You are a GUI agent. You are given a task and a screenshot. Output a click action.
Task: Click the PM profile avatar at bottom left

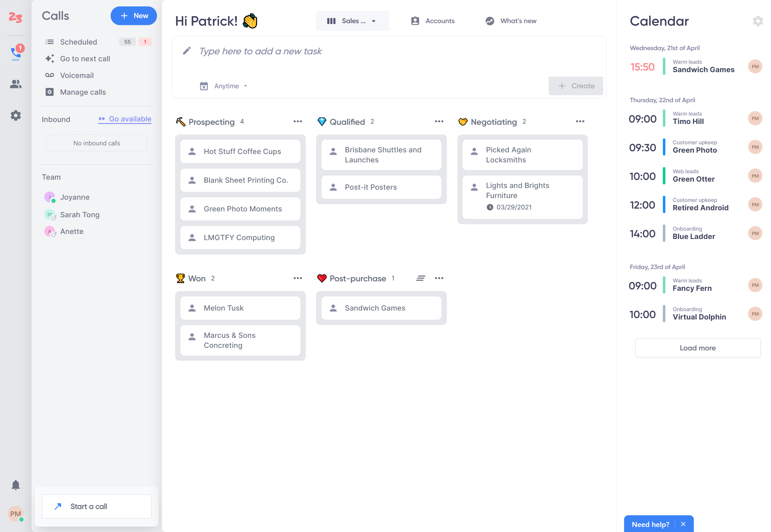pyautogui.click(x=15, y=513)
